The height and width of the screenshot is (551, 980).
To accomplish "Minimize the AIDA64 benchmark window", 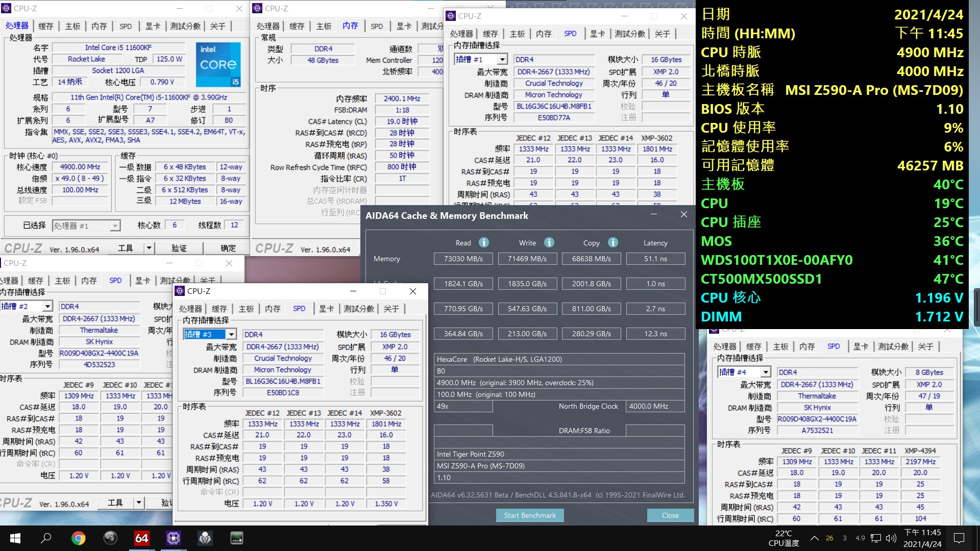I will tap(653, 215).
